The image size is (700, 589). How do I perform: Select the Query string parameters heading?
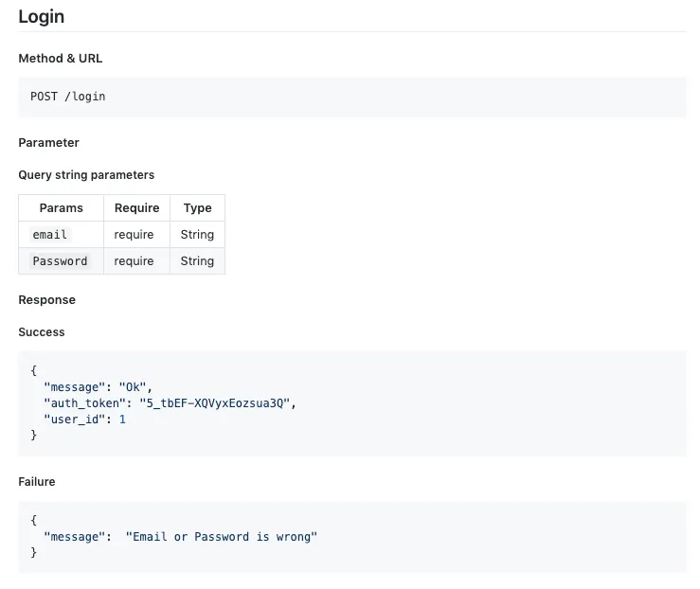[86, 175]
